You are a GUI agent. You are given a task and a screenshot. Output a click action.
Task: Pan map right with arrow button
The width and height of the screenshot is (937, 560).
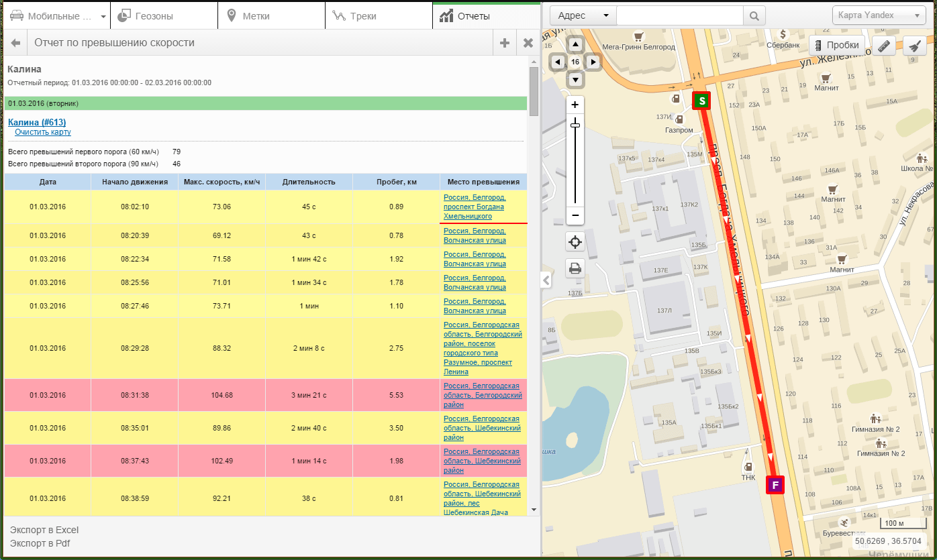click(x=593, y=62)
